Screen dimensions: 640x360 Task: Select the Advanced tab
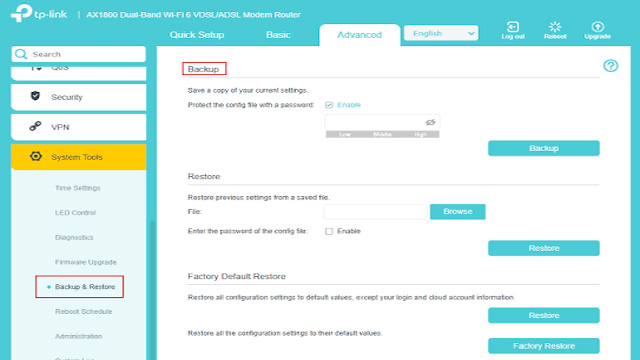pyautogui.click(x=359, y=35)
